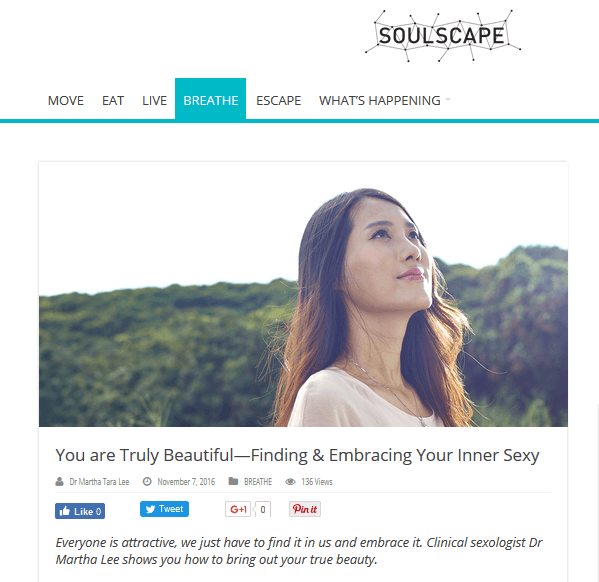This screenshot has height=582, width=599.
Task: Click the Soulscape logo
Action: [x=443, y=36]
